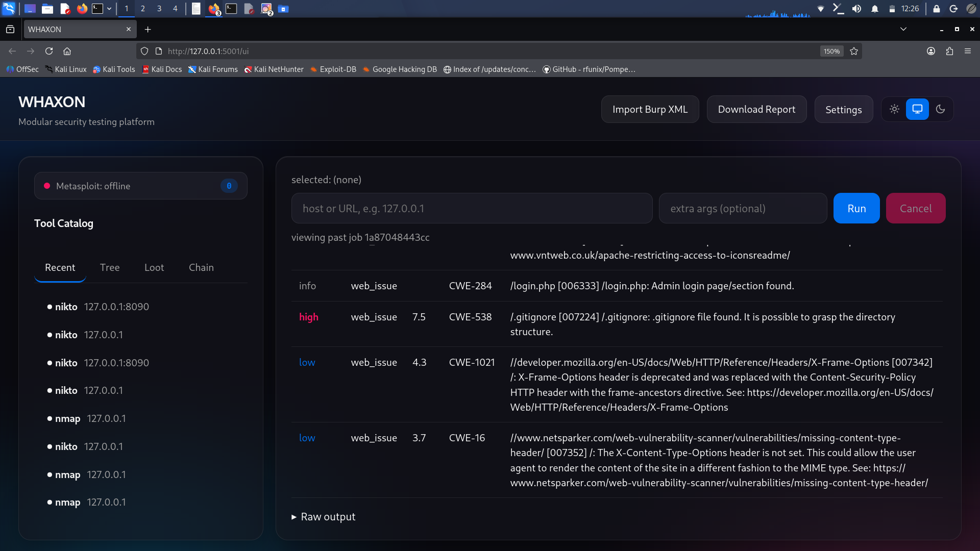Close the WHAXON tab
The width and height of the screenshot is (980, 551).
[129, 29]
